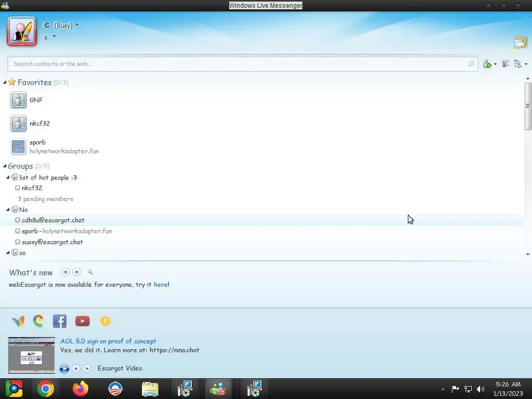
Task: Show hidden tray icons arrow
Action: click(x=443, y=389)
